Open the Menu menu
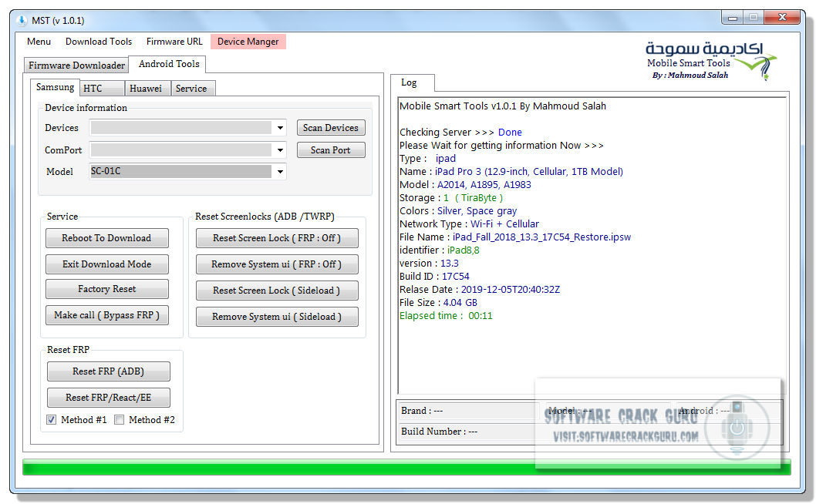 39,42
